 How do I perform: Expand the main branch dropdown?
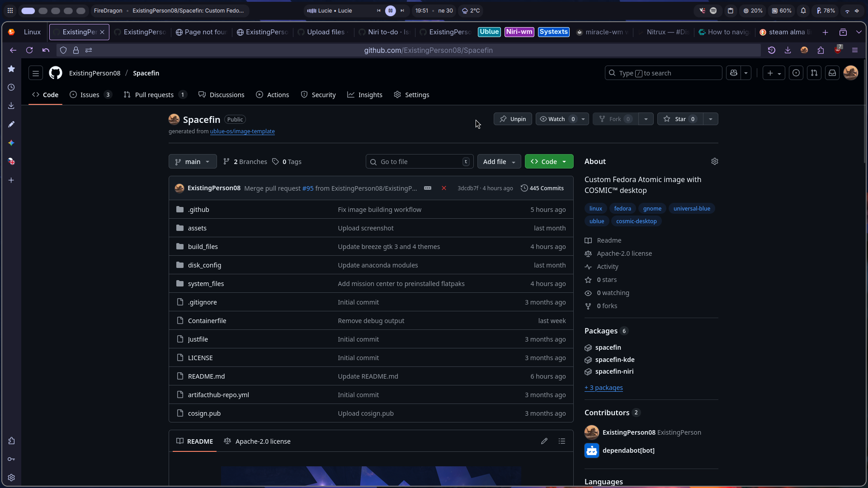click(x=193, y=161)
